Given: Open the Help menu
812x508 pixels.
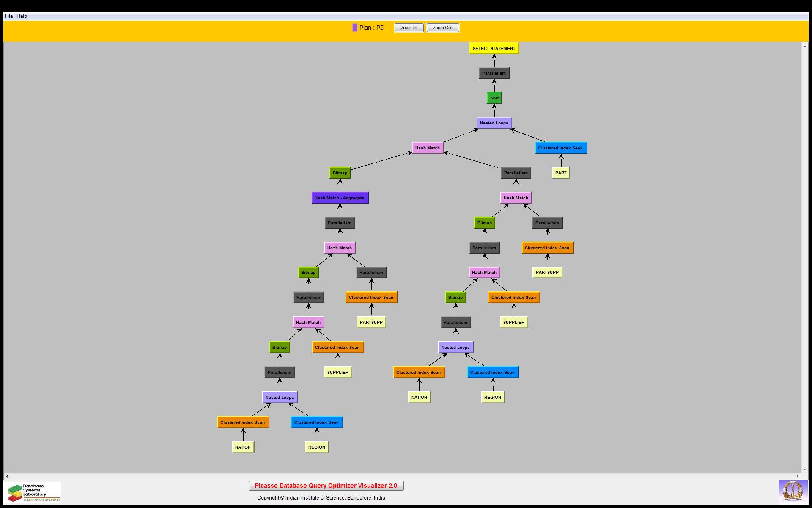Looking at the screenshot, I should [22, 16].
